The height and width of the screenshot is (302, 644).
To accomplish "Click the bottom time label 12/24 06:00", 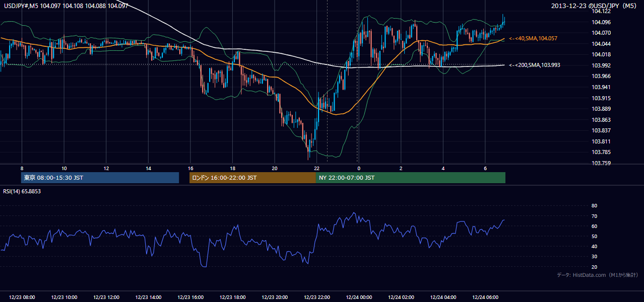I will [485, 297].
